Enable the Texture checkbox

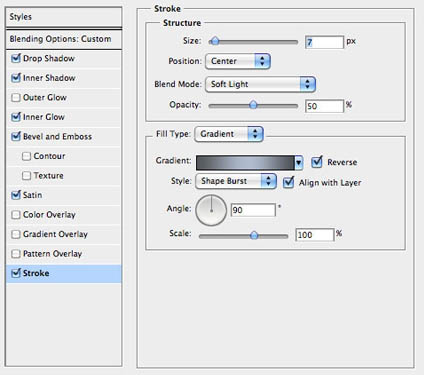pos(26,176)
